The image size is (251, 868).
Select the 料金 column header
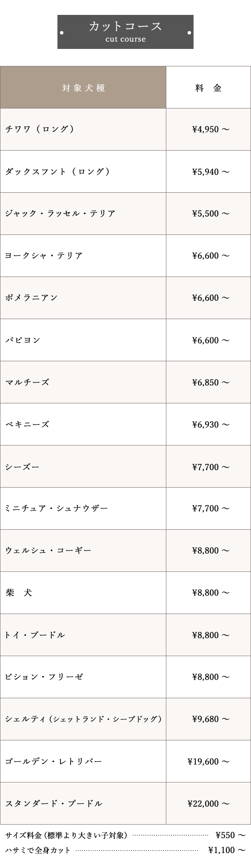pos(208,87)
